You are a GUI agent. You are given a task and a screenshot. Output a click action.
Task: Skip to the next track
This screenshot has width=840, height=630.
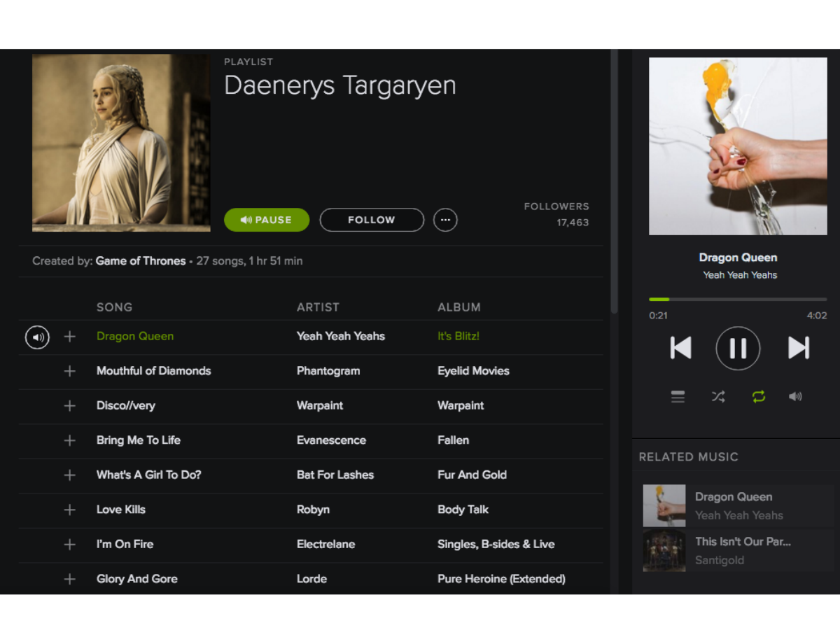click(x=799, y=348)
